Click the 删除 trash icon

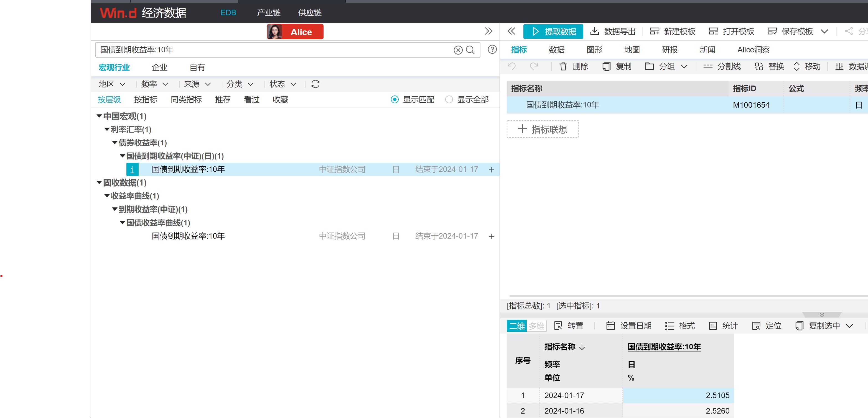[x=563, y=66]
